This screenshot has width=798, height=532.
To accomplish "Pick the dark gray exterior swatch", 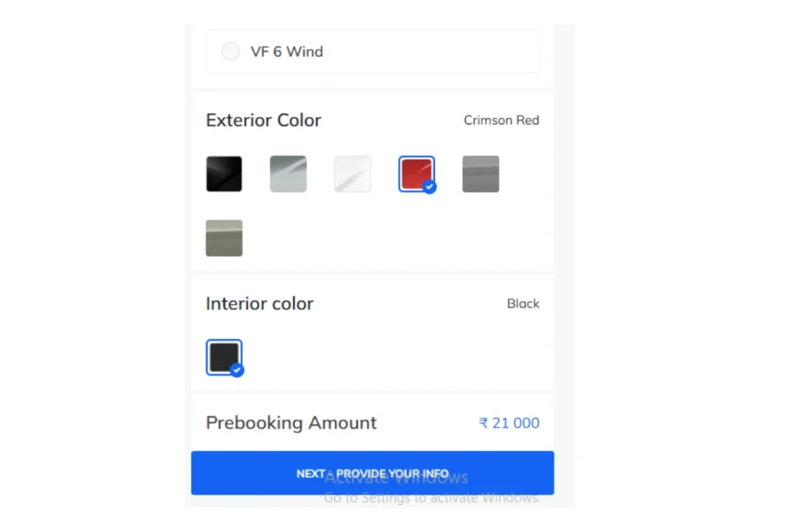I will pos(480,174).
